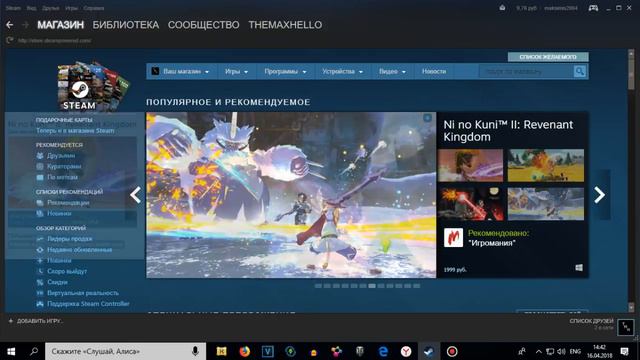Open Microsoft Edge from the taskbar
640x360 pixels.
(x=383, y=351)
